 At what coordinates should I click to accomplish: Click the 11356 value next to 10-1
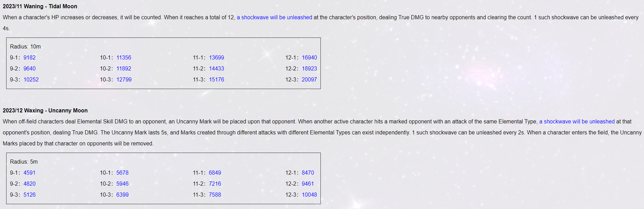(124, 57)
